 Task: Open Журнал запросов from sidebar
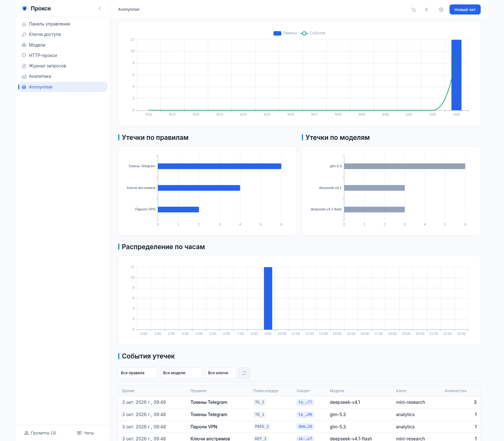(63, 66)
